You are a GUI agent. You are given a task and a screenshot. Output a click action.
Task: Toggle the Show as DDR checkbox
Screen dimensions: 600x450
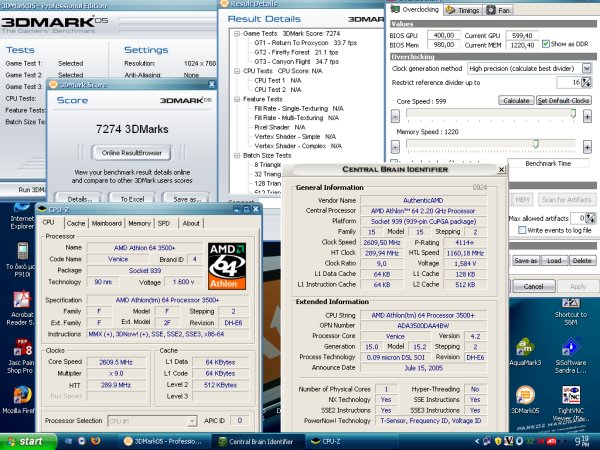click(546, 44)
